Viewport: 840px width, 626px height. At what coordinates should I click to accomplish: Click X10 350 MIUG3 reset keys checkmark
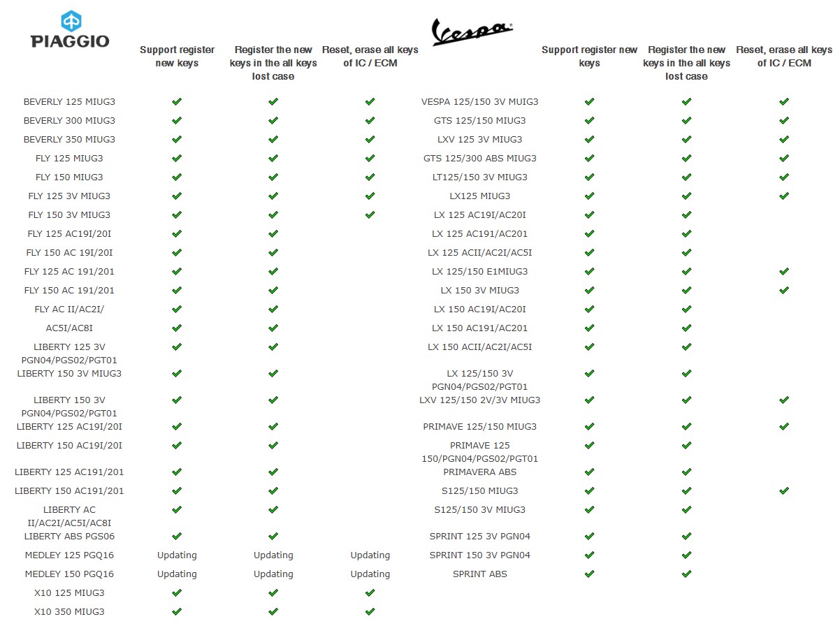[370, 612]
